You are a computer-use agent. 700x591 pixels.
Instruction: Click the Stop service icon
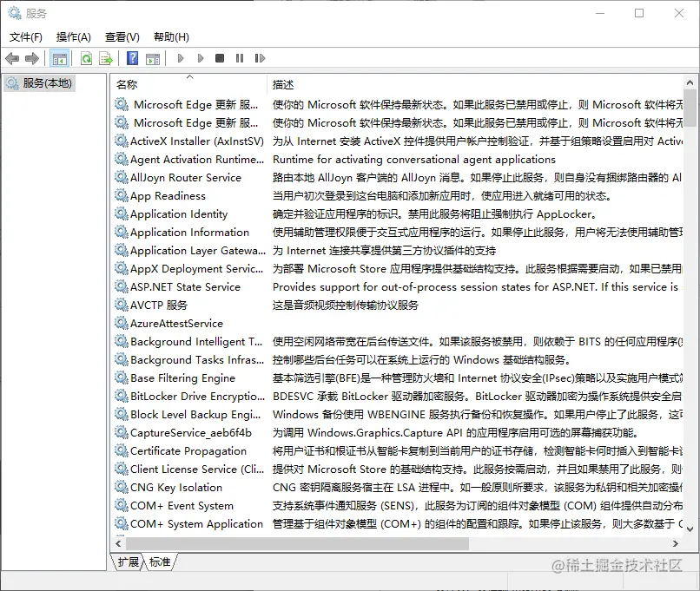[x=220, y=58]
